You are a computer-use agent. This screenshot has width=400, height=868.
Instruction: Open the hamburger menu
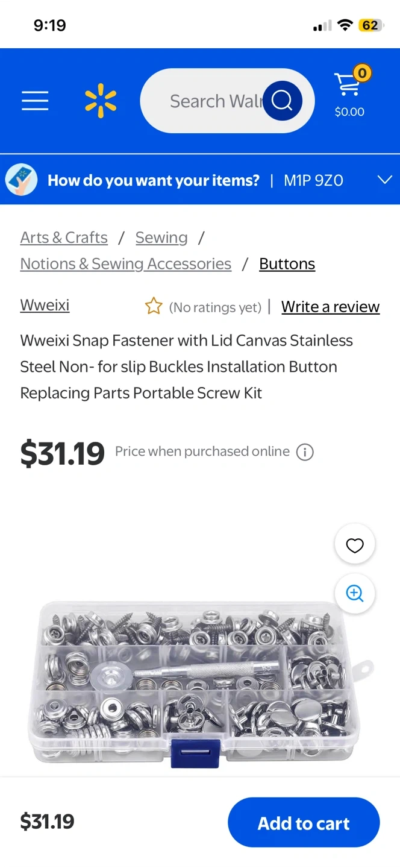35,101
